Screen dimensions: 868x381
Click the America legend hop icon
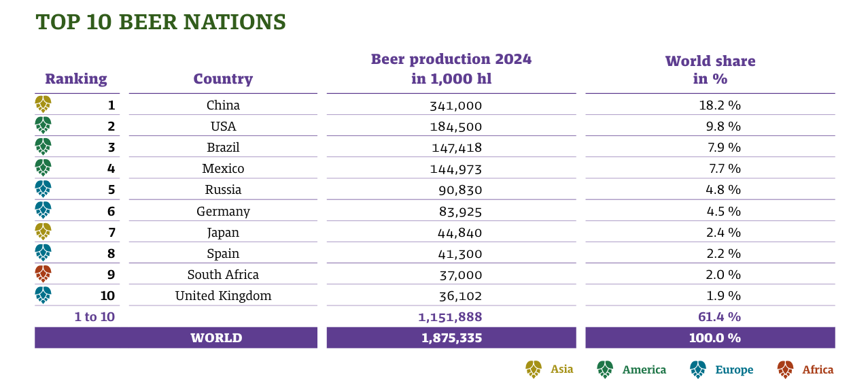coord(605,369)
